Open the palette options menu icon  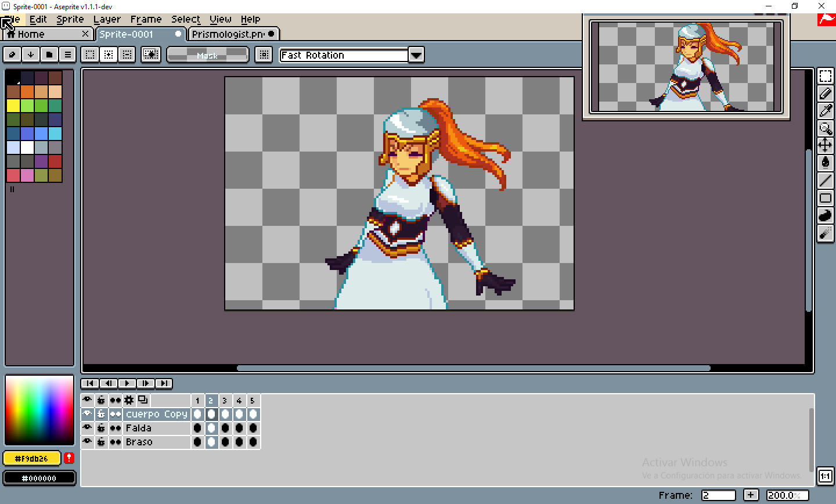pyautogui.click(x=68, y=55)
